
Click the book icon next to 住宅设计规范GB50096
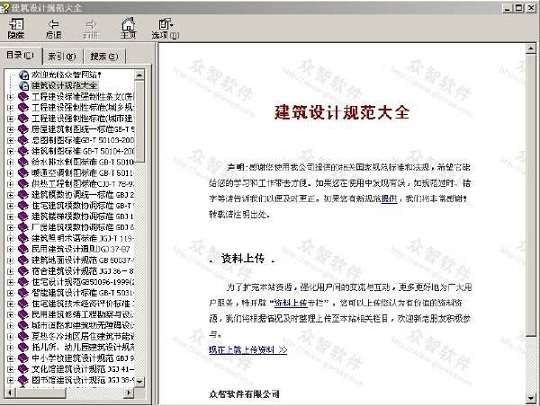point(23,282)
